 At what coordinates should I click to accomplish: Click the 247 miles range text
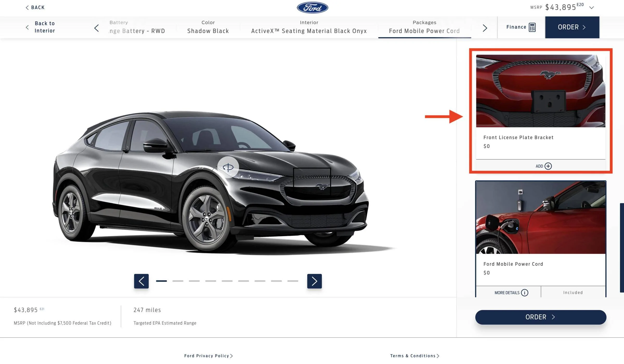(x=147, y=310)
